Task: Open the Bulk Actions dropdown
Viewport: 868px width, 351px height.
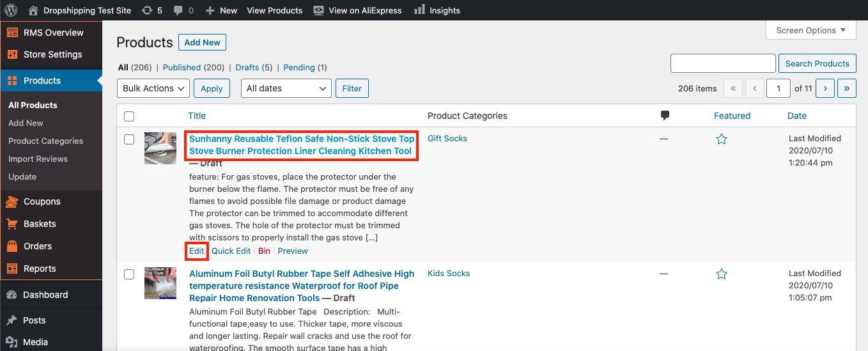Action: tap(153, 88)
